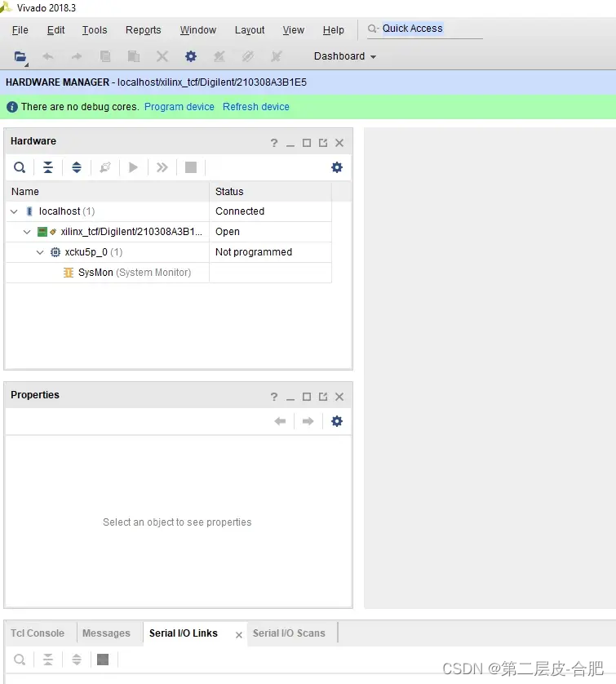Collapse the xcku5p_0 tree node
616x684 pixels.
tap(40, 252)
